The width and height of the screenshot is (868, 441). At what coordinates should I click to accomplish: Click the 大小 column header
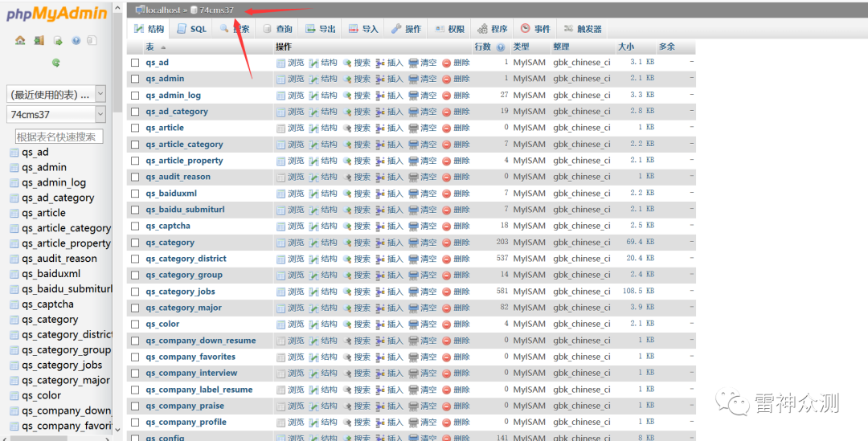point(626,47)
